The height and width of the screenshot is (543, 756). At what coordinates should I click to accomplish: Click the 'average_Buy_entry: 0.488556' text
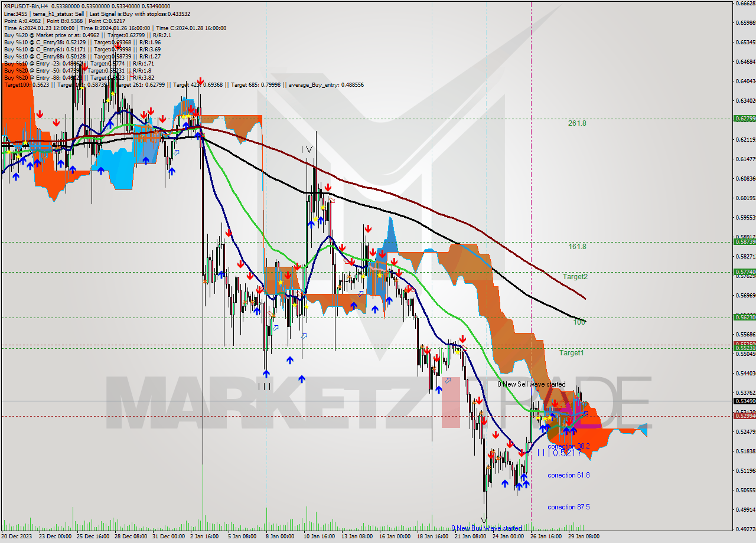[325, 85]
